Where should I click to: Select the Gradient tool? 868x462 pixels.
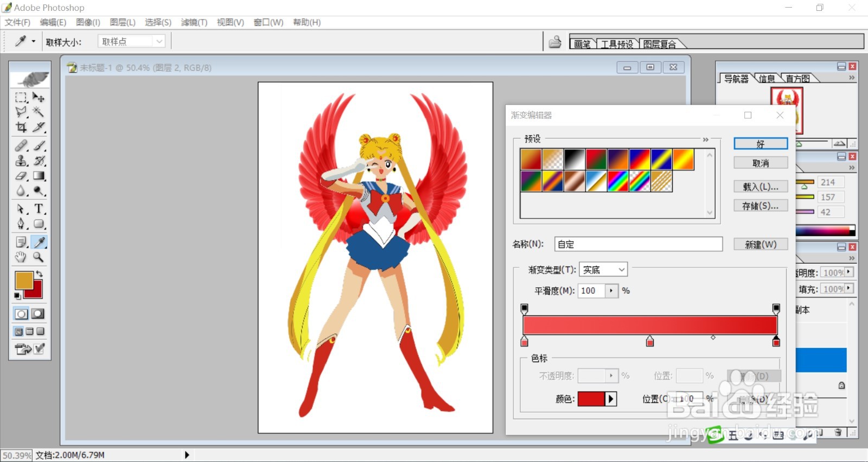[39, 176]
